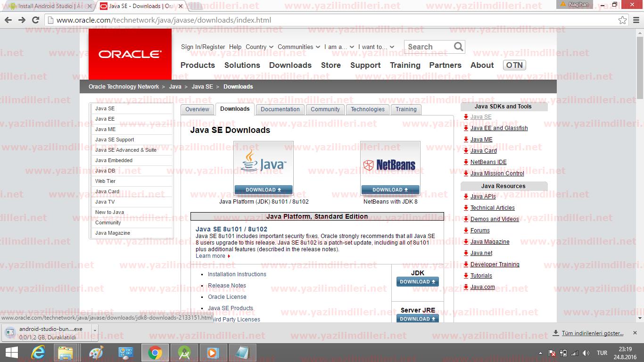644x362 pixels.
Task: Expand the Country dropdown
Action: click(259, 47)
